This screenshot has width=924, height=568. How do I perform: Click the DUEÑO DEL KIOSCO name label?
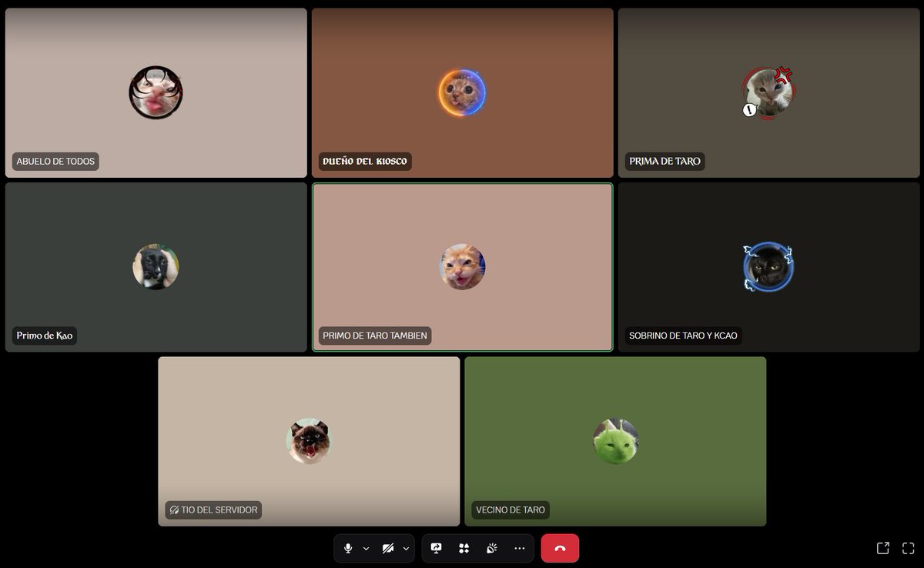(x=365, y=162)
